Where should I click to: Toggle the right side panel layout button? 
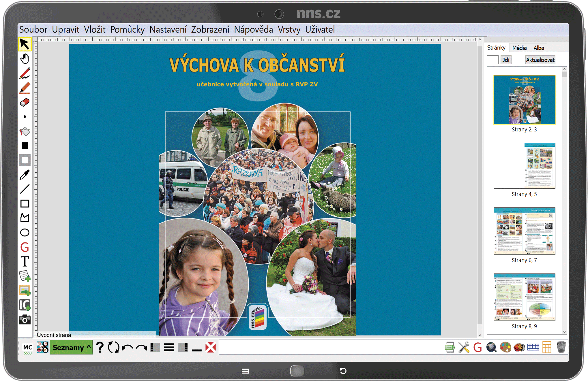click(x=183, y=347)
